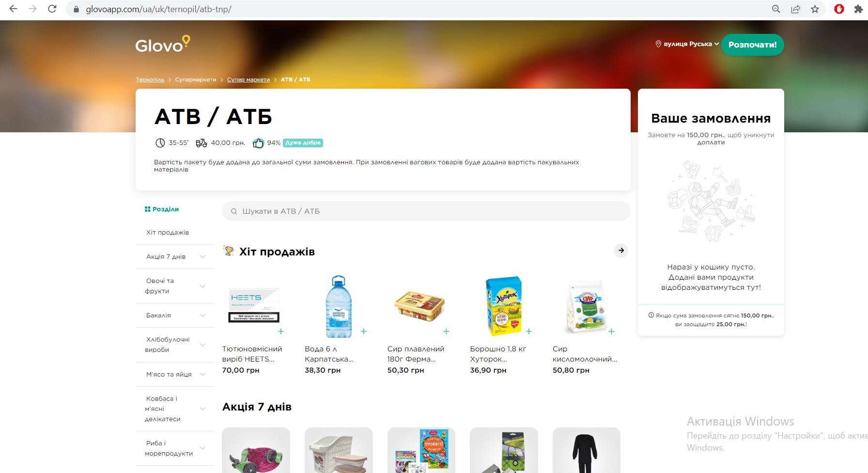This screenshot has width=868, height=473.
Task: Reload the page in browser
Action: click(x=52, y=9)
